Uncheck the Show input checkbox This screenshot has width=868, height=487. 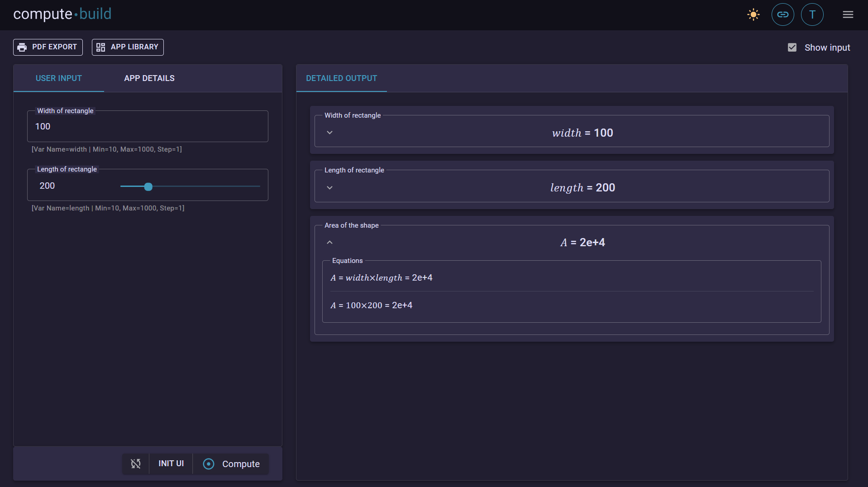[x=792, y=48]
